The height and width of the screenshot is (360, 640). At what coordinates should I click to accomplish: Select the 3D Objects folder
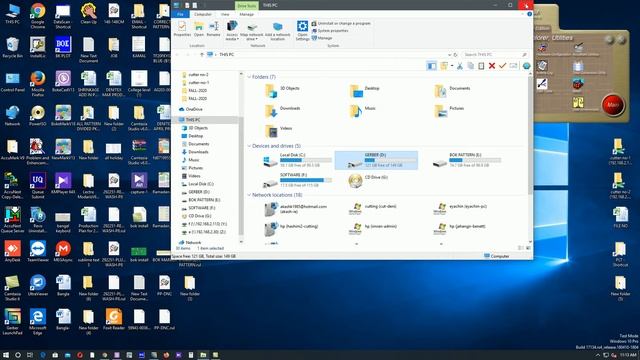coord(282,90)
